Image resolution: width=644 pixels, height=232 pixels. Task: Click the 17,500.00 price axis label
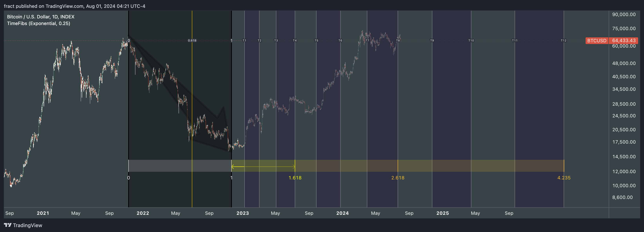(x=624, y=142)
